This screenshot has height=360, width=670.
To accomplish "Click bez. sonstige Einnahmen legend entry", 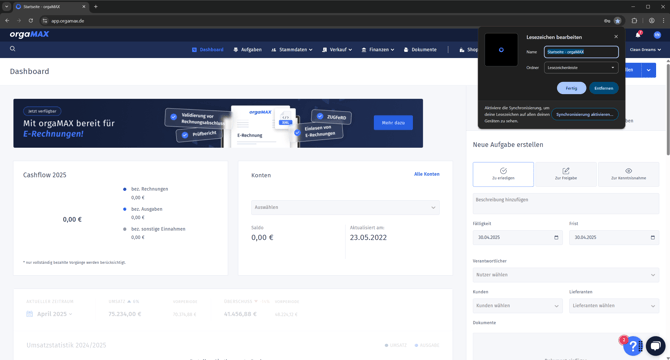I will [158, 229].
